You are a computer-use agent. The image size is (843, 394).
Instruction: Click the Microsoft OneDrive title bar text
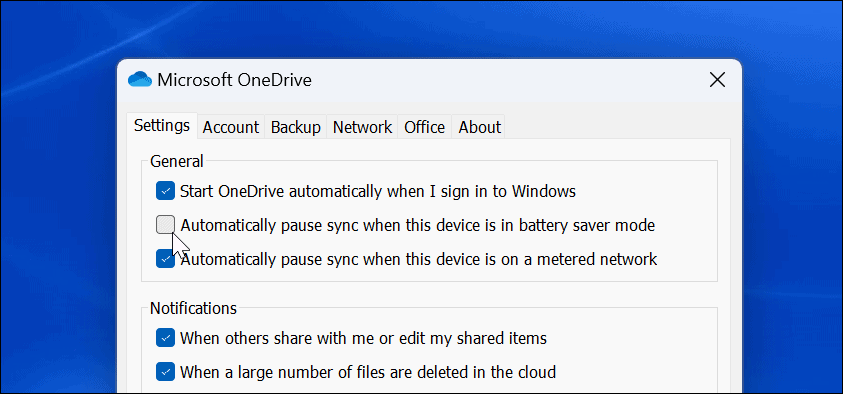(x=234, y=80)
